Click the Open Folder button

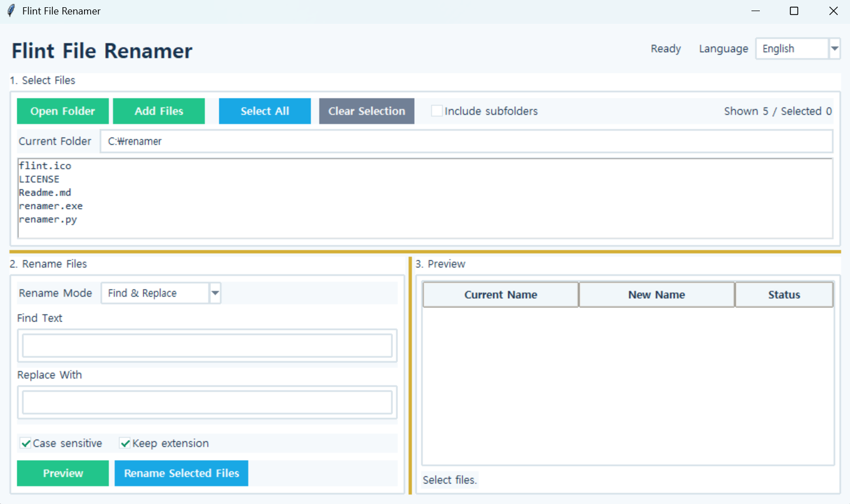pyautogui.click(x=63, y=111)
